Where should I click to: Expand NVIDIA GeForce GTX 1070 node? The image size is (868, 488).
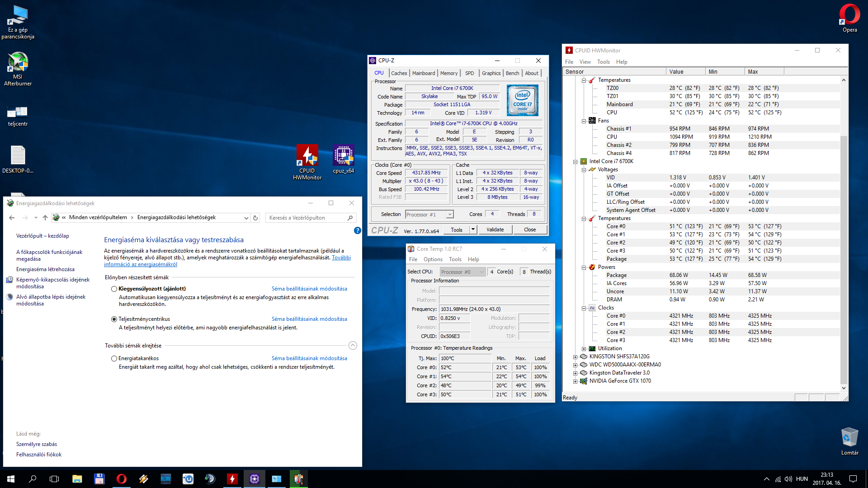pos(575,381)
